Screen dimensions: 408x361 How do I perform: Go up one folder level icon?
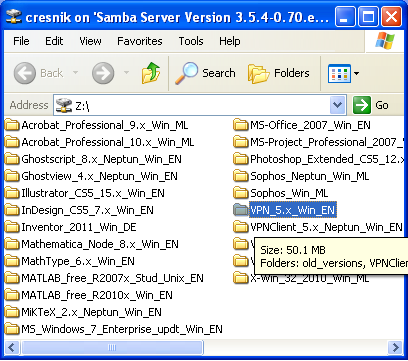click(151, 73)
